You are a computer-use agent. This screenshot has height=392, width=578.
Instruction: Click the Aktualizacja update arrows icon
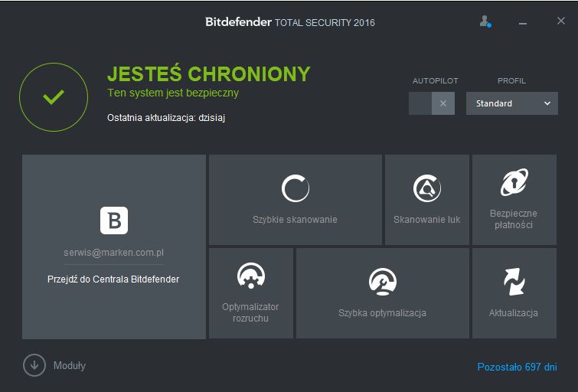[x=514, y=282]
